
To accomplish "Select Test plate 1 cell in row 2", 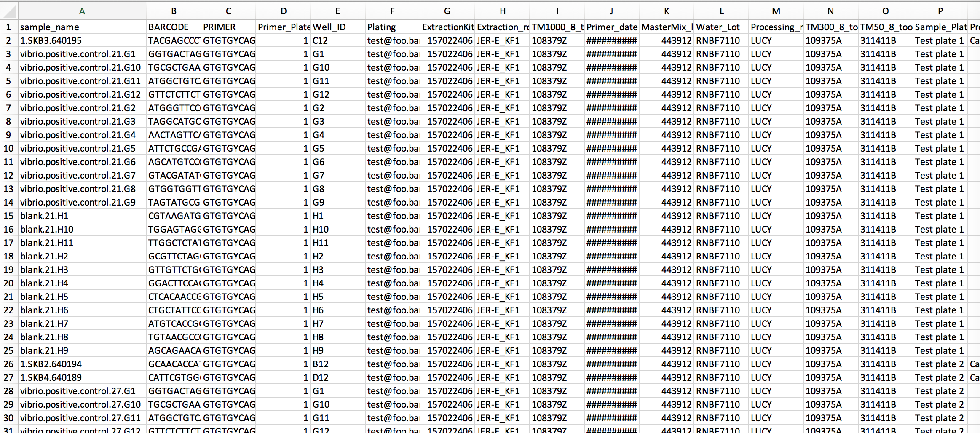I will pos(940,40).
